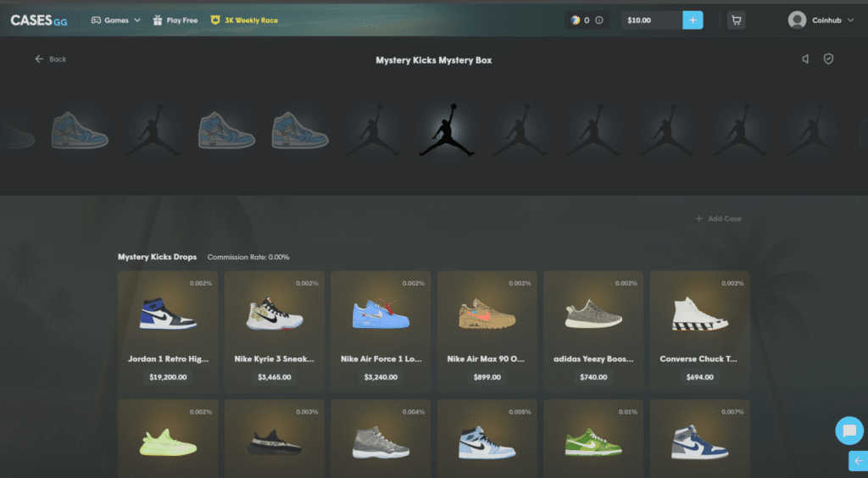Mute sound with the speaker icon
The width and height of the screenshot is (868, 478).
tap(805, 58)
